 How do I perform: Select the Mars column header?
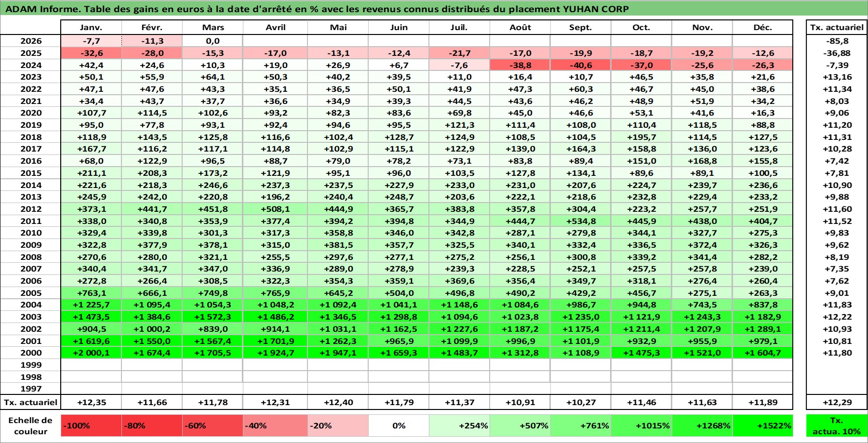pos(213,27)
